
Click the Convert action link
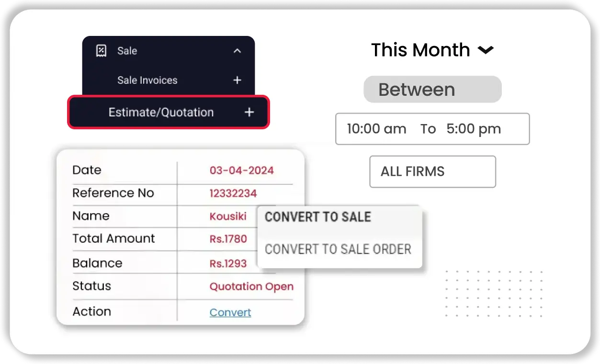pyautogui.click(x=230, y=313)
